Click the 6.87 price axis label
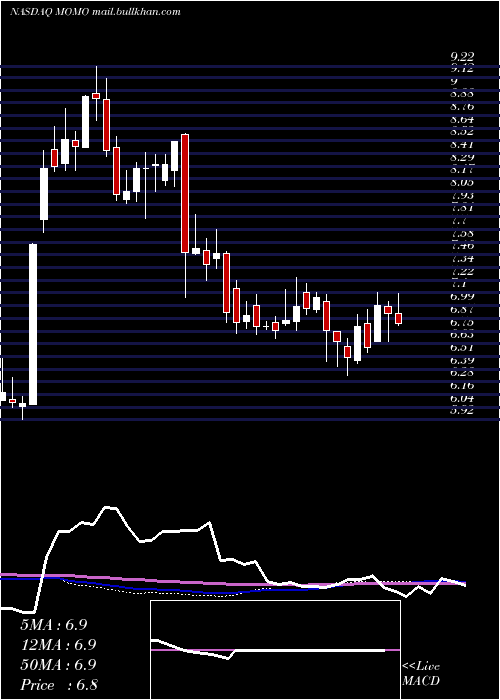The width and height of the screenshot is (500, 700). pyautogui.click(x=462, y=309)
